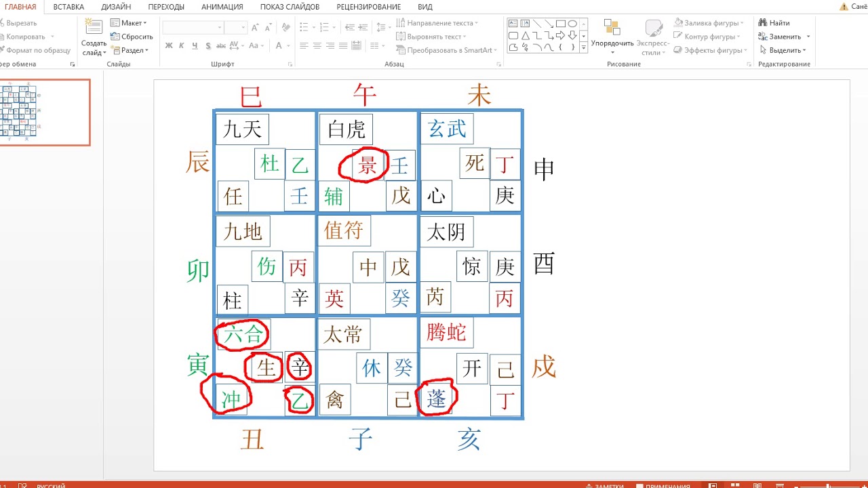
Task: Open the АНИМАЦИЯ ribbon tab
Action: click(x=222, y=7)
